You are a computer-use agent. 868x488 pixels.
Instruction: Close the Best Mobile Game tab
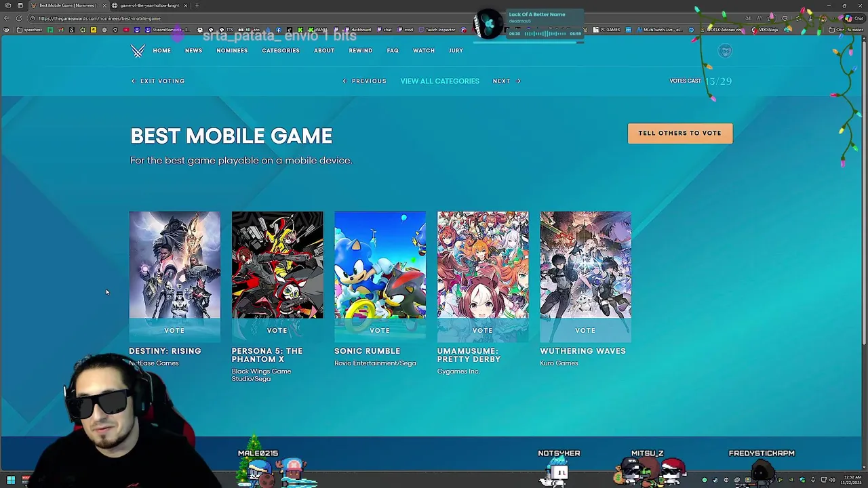(104, 5)
